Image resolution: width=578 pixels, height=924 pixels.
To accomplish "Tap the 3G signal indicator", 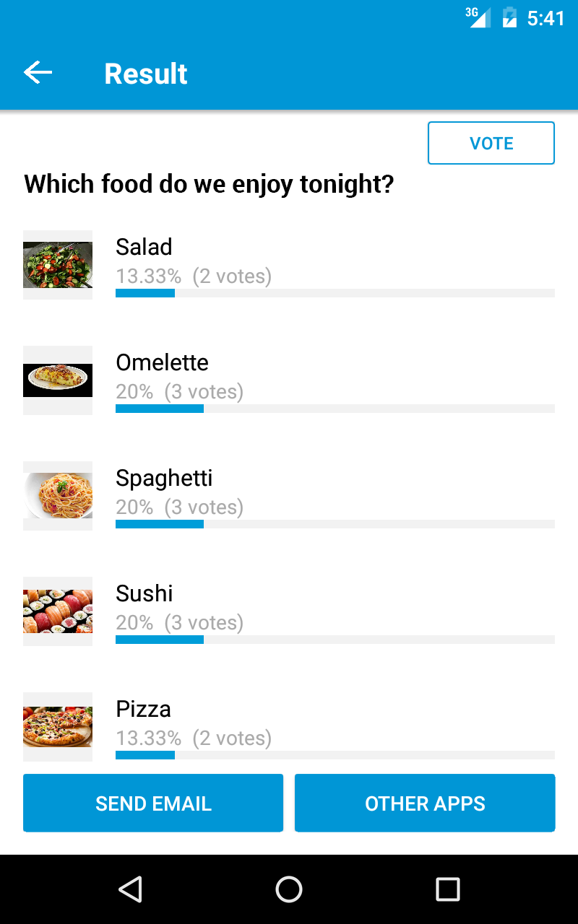I will point(478,17).
